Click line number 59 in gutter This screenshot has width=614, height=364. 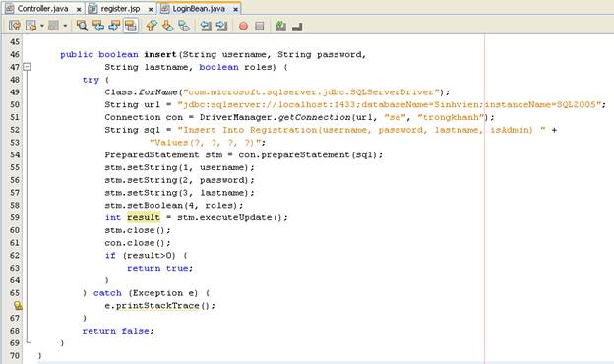coord(15,217)
